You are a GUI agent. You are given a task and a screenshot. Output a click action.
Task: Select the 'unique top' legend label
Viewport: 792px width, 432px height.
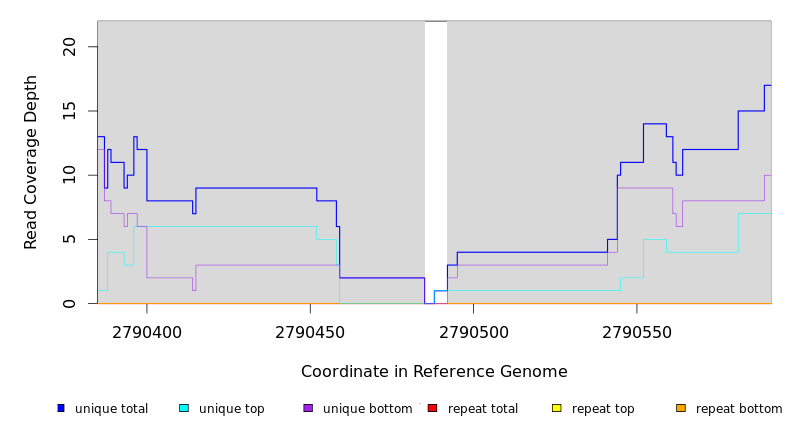point(231,409)
